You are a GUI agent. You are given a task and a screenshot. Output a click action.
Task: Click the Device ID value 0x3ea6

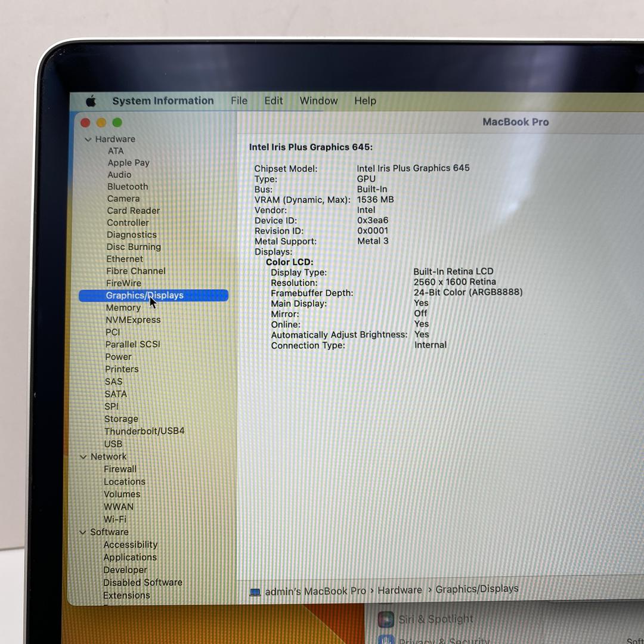[x=373, y=221]
